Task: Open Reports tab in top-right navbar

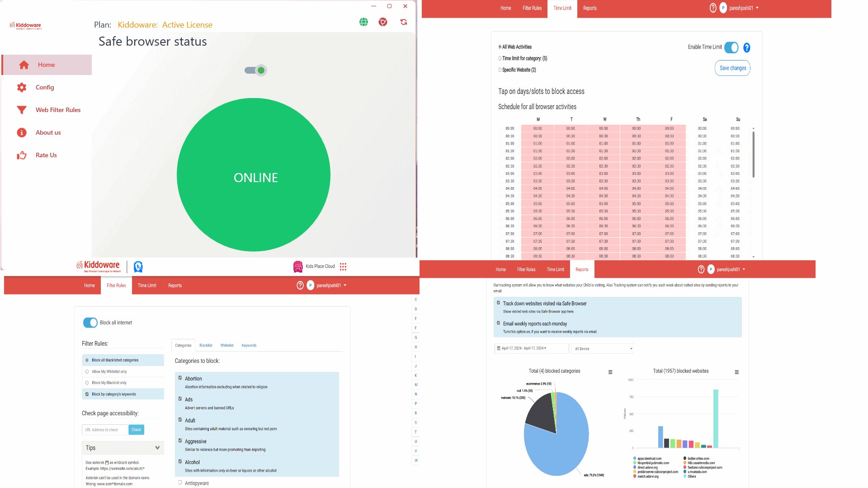Action: (x=590, y=8)
